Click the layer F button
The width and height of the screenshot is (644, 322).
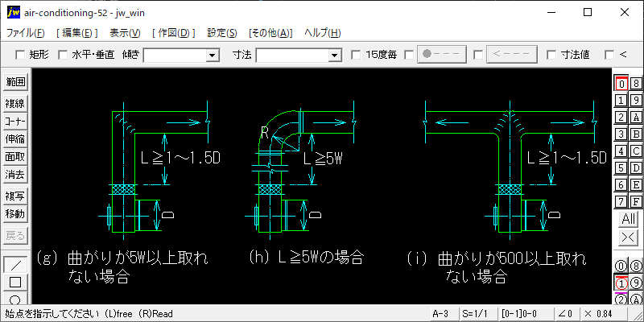636,201
